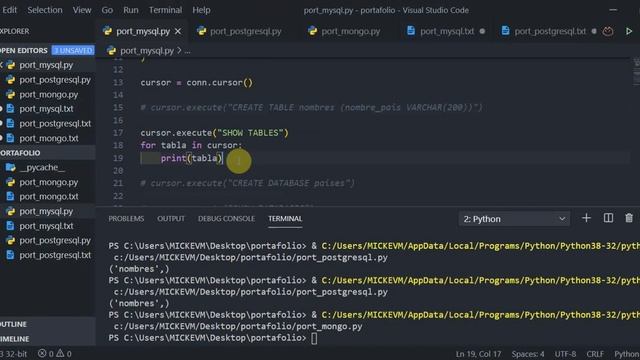Switch to port_postgresql.txt editor tab
The height and width of the screenshot is (360, 640).
550,31
